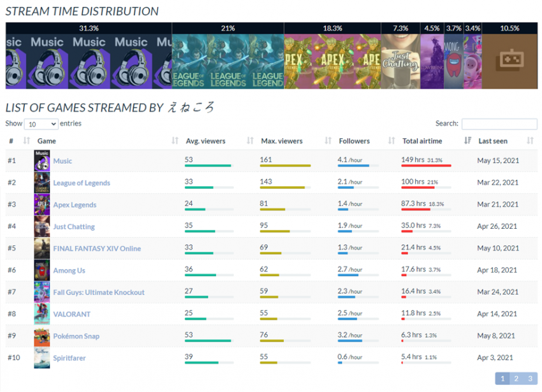Click the May 15, 2021 last seen date
This screenshot has width=542, height=392.
pos(498,161)
